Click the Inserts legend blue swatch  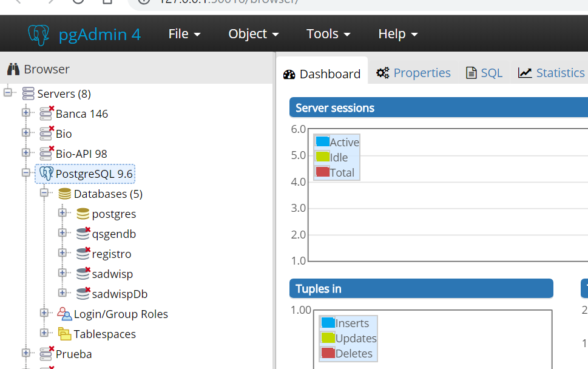tap(328, 322)
